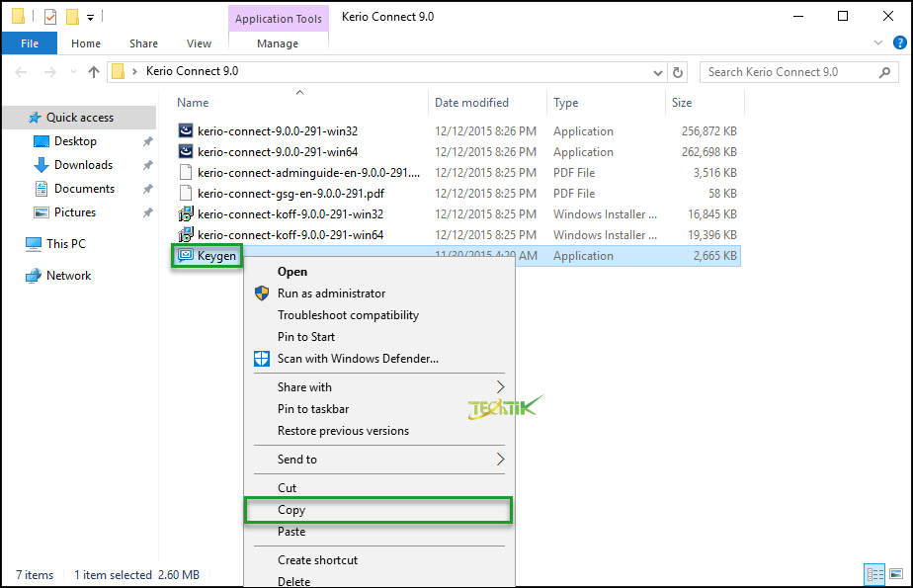
Task: Unpin Pictures from Quick access
Action: (148, 212)
